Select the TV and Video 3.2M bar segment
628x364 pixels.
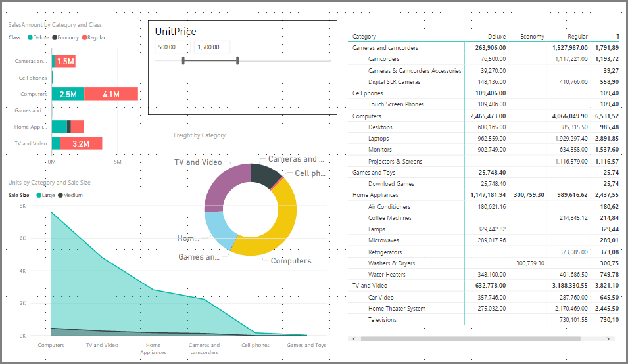point(81,143)
